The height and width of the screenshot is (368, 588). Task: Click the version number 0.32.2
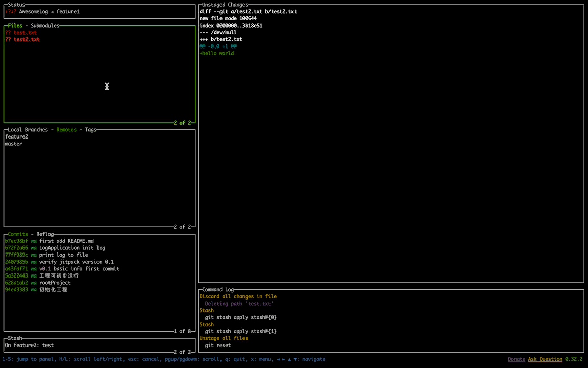pos(574,359)
